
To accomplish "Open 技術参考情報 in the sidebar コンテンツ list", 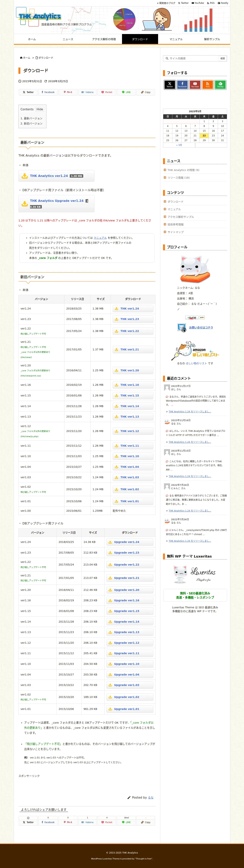I will coord(176,224).
